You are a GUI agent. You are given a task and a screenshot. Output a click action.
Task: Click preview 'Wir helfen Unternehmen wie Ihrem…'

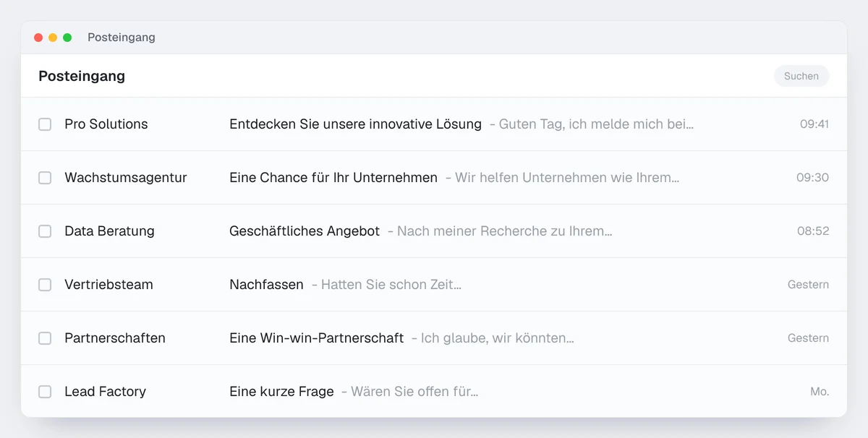click(x=567, y=178)
